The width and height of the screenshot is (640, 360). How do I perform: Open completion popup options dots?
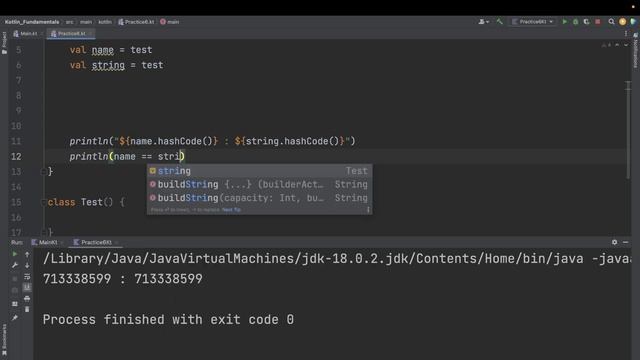(x=368, y=210)
